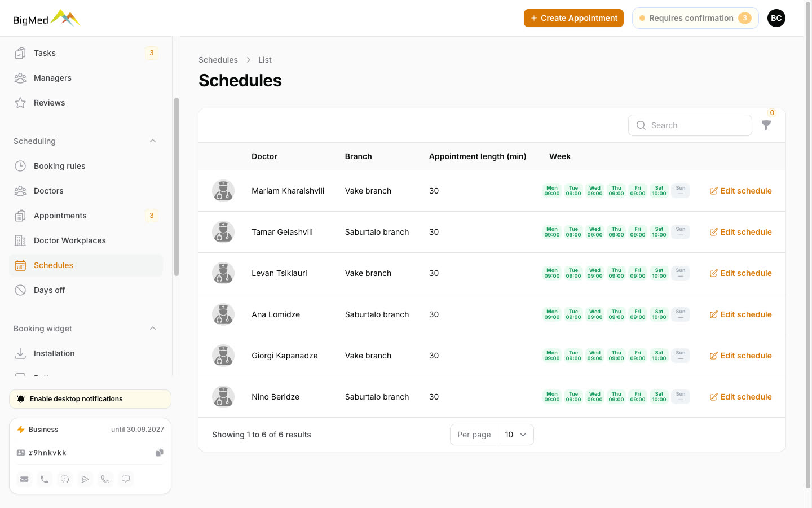Click the BigMed logo
The width and height of the screenshot is (812, 508).
[47, 19]
